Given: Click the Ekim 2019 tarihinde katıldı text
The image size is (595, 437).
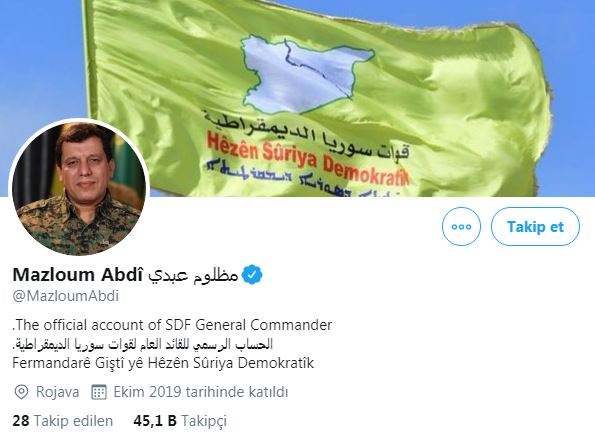Looking at the screenshot, I should [201, 392].
